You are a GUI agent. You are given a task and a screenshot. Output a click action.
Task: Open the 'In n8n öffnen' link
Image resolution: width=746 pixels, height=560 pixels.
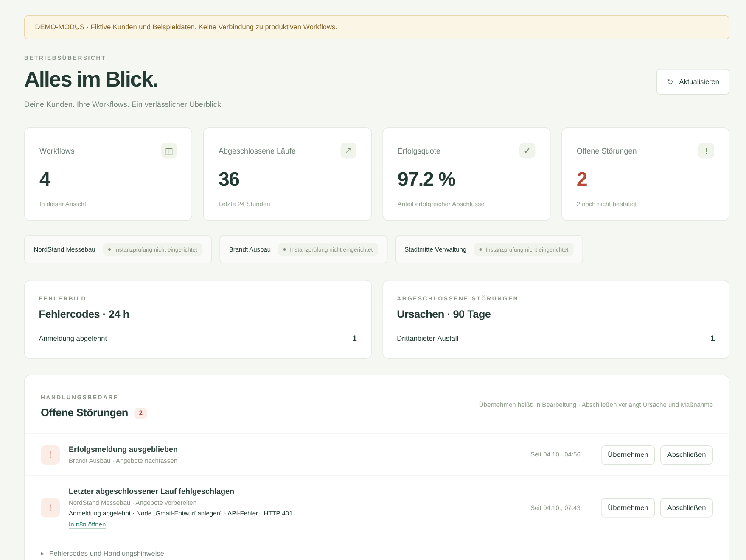point(87,524)
